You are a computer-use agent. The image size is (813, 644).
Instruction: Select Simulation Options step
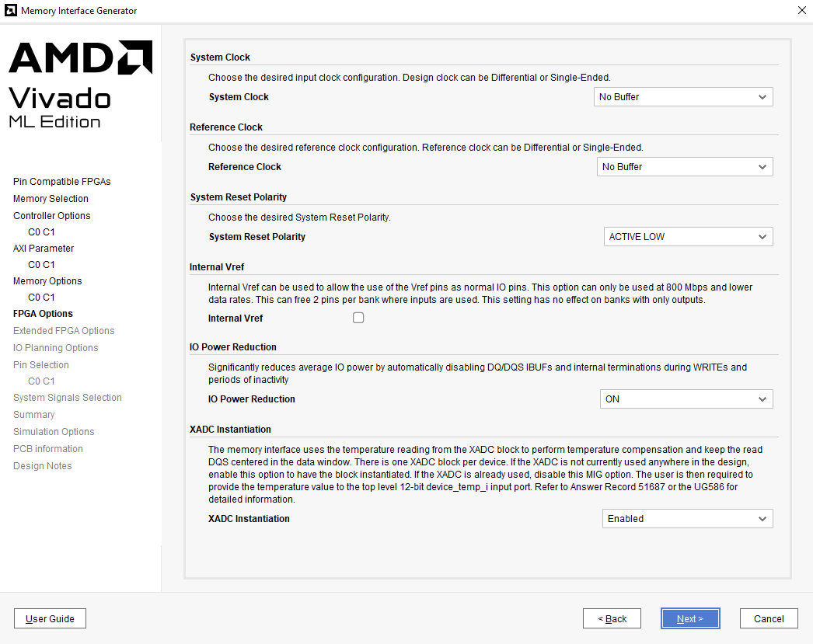(54, 432)
